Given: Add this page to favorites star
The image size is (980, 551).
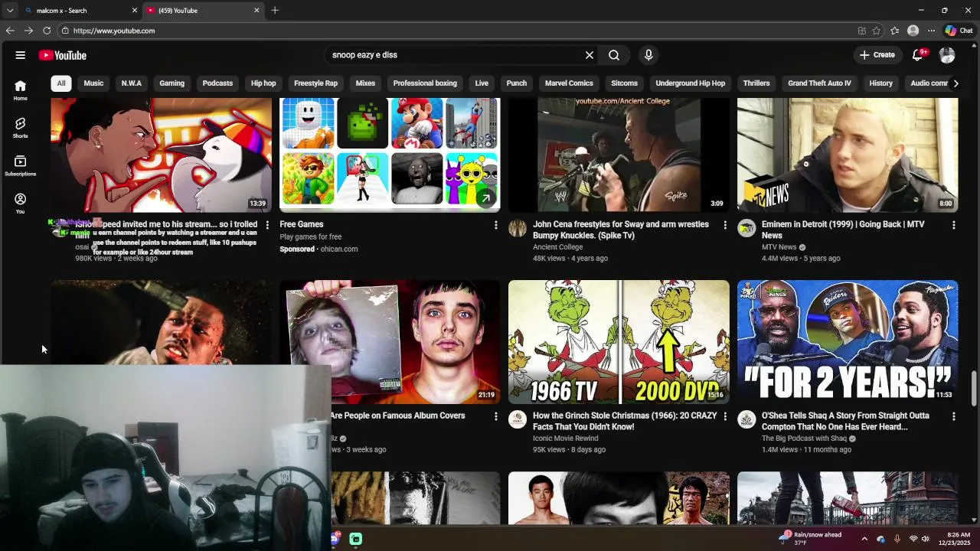Looking at the screenshot, I should (877, 31).
